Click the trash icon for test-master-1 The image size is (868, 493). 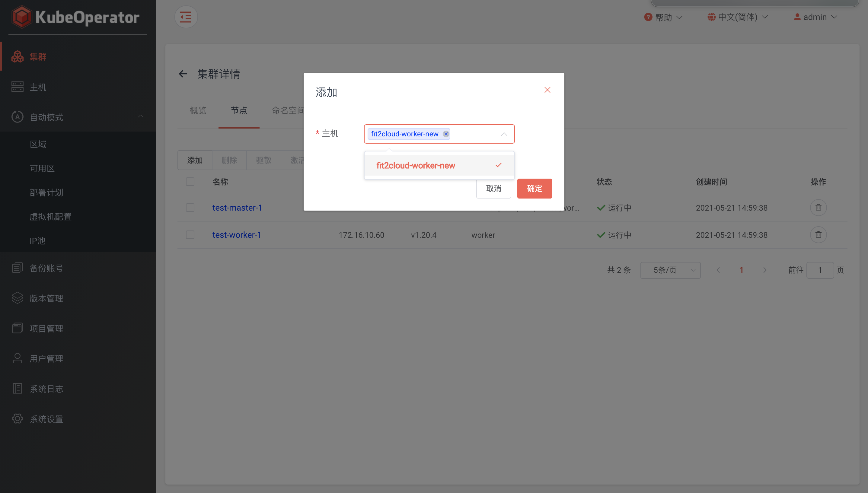(818, 208)
